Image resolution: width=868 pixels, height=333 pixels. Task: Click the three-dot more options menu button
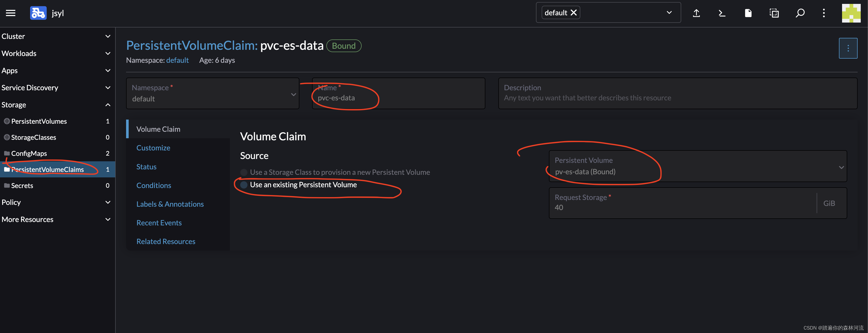[x=849, y=48]
